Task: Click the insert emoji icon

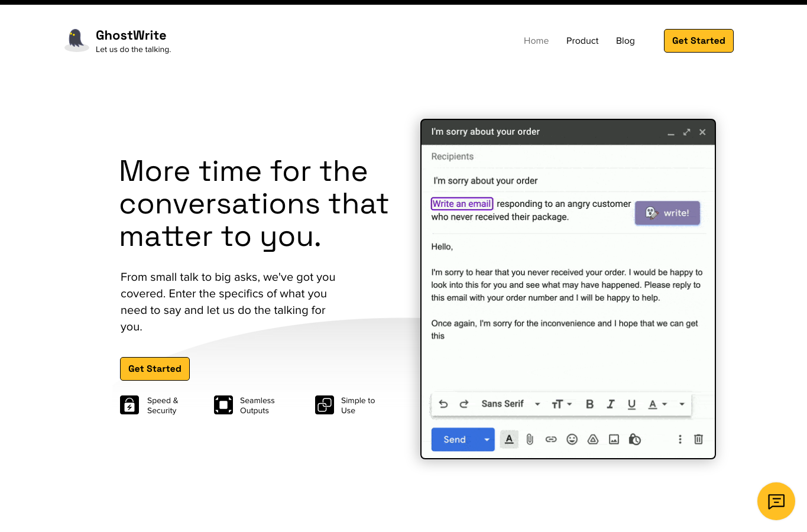Action: 572,439
